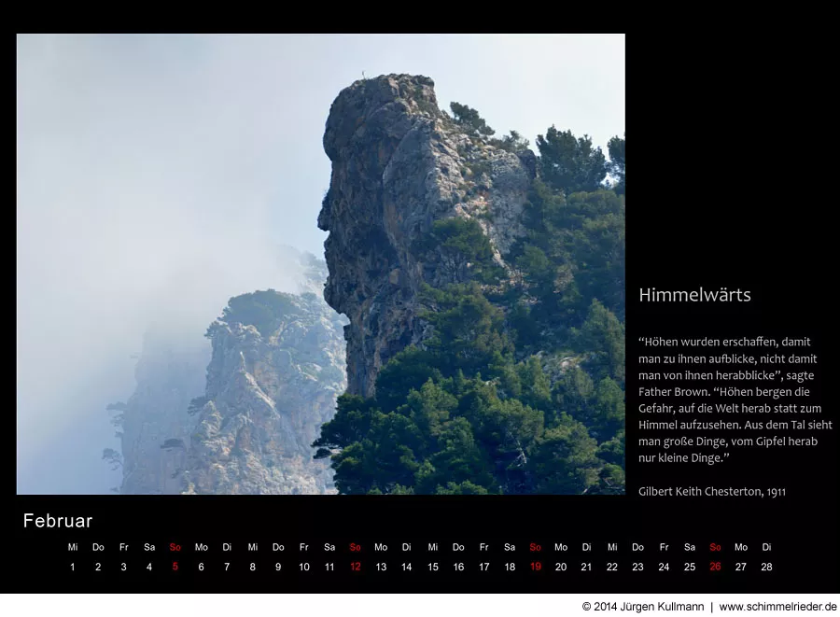Click the red date 26
Viewport: 840px width, 617px height.
pyautogui.click(x=715, y=567)
